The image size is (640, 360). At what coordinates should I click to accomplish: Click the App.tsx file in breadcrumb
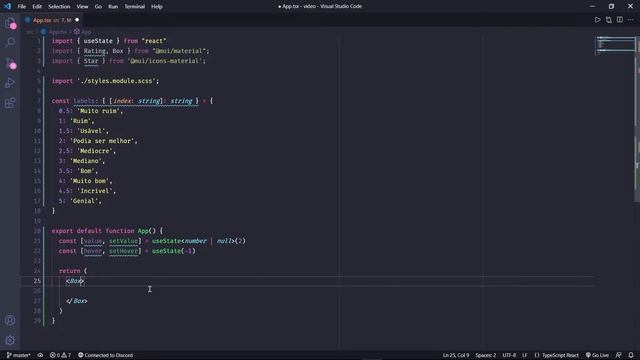click(x=54, y=31)
